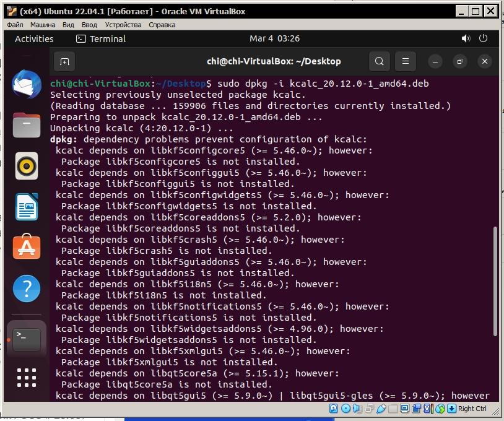Maximize the terminal window
504x421 pixels.
(459, 61)
